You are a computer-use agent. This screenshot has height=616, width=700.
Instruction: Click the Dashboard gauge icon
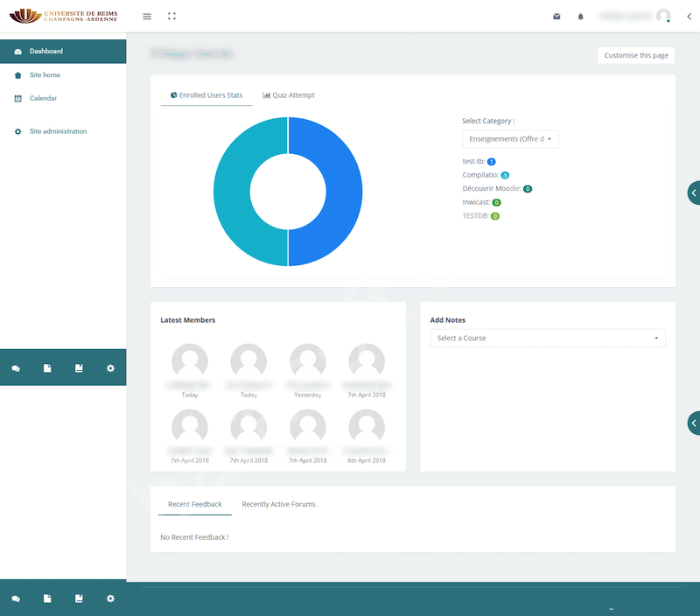click(x=17, y=52)
